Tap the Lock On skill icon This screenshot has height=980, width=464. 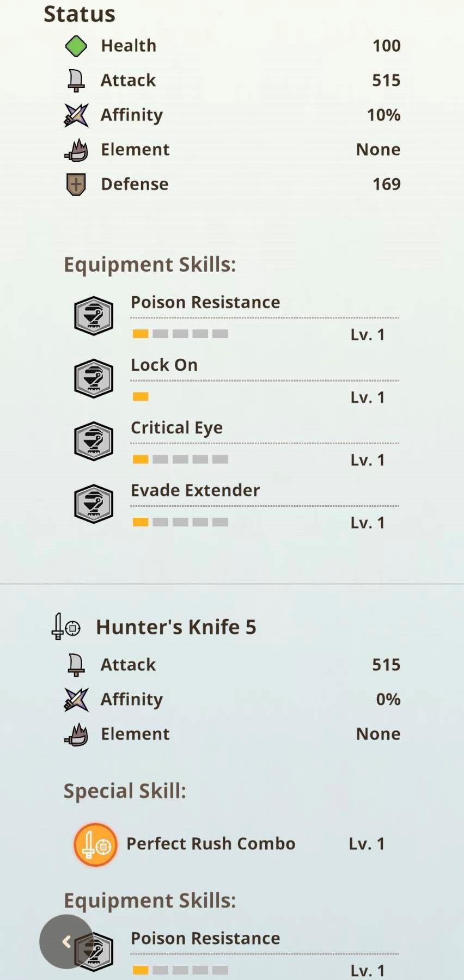[x=94, y=378]
